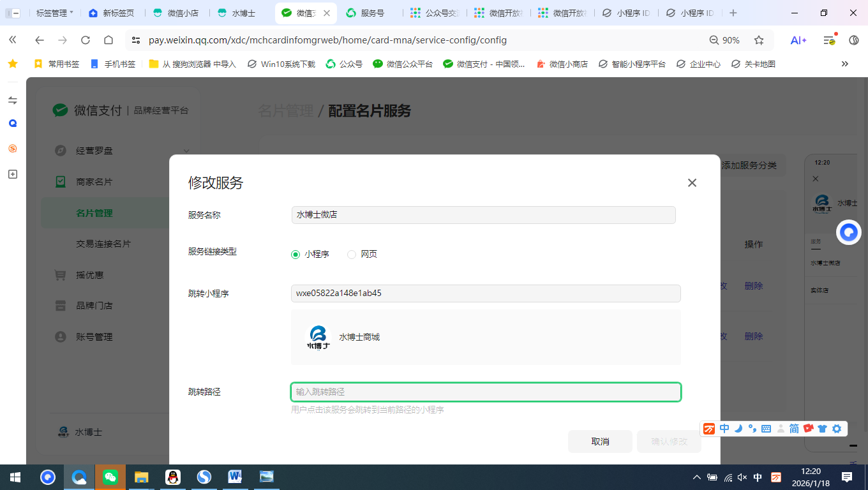
Task: Click the punctuation icon in Sogou toolbar
Action: pos(752,429)
